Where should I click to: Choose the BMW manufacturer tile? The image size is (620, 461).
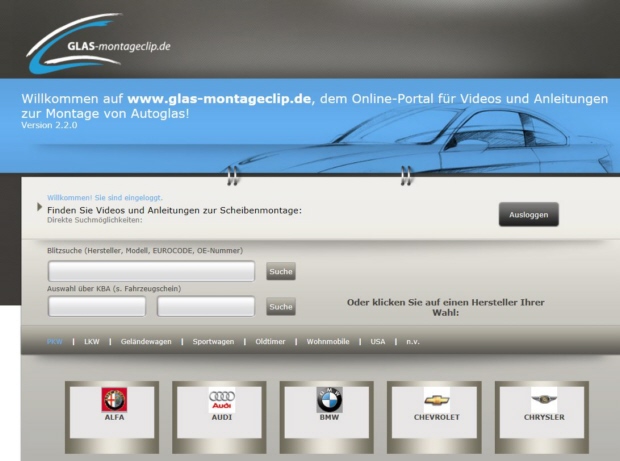[327, 417]
